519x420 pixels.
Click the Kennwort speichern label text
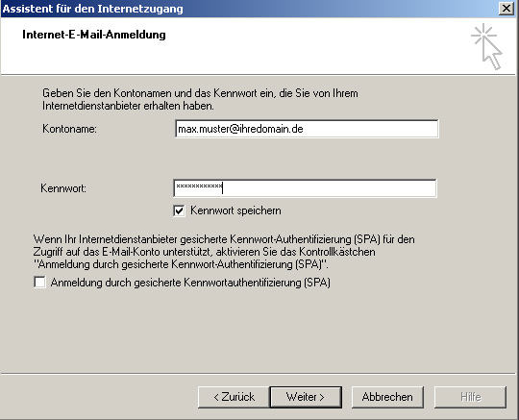pos(235,210)
